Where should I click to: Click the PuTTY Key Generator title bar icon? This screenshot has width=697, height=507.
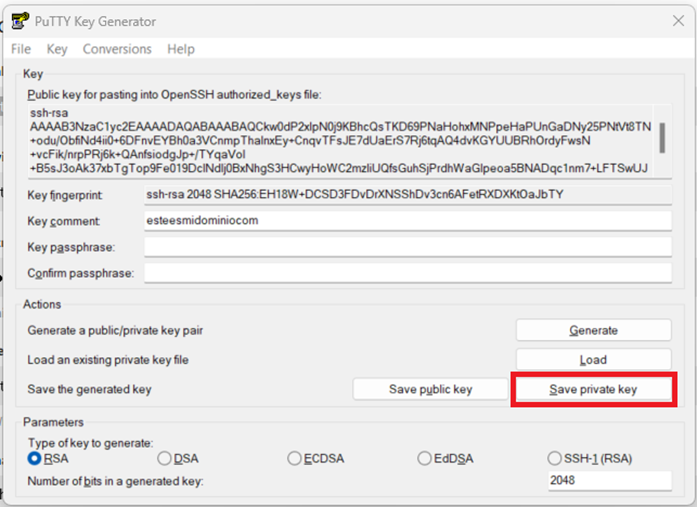[17, 20]
